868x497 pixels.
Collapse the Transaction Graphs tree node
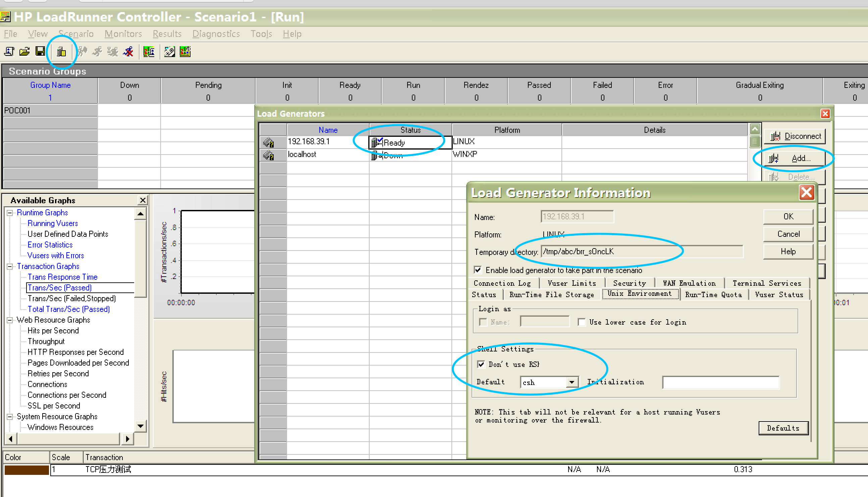pos(10,266)
